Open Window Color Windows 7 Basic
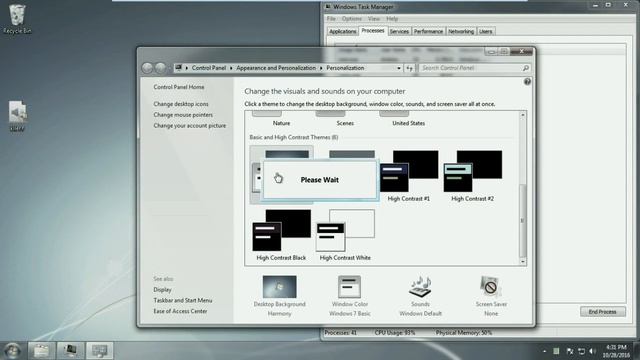This screenshot has width=640, height=360. pos(350,296)
